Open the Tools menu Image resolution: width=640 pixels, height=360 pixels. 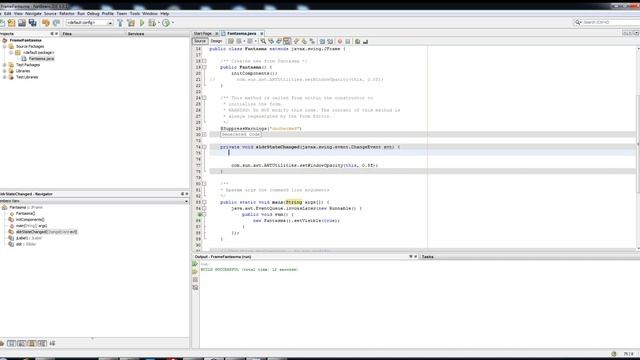coord(135,14)
